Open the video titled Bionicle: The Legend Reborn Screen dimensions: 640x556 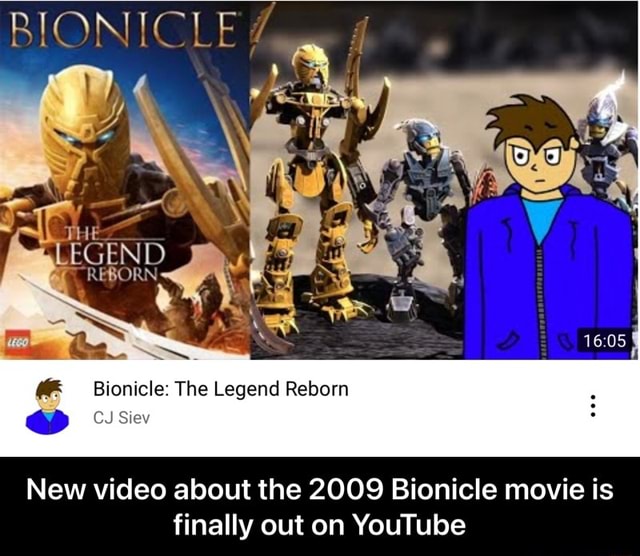221,389
